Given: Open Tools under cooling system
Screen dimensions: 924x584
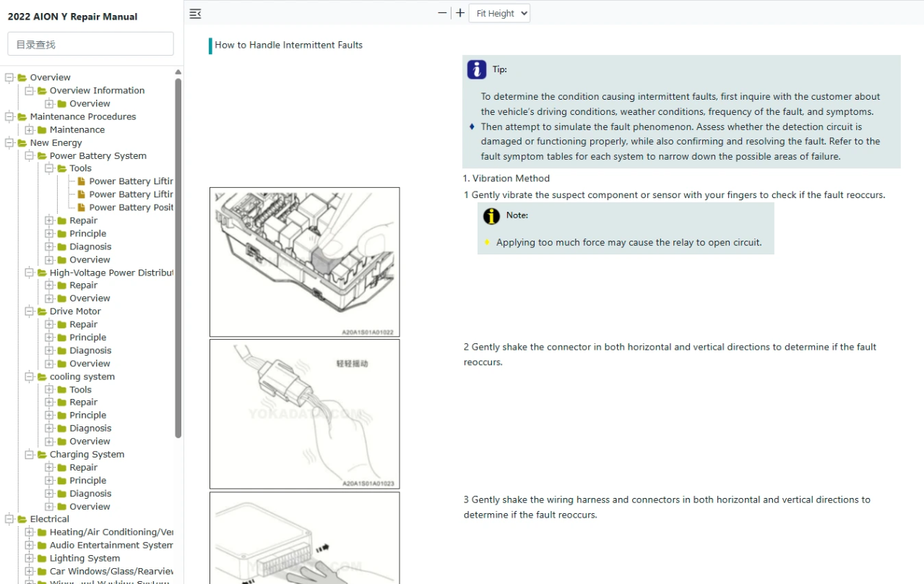Looking at the screenshot, I should tap(80, 390).
